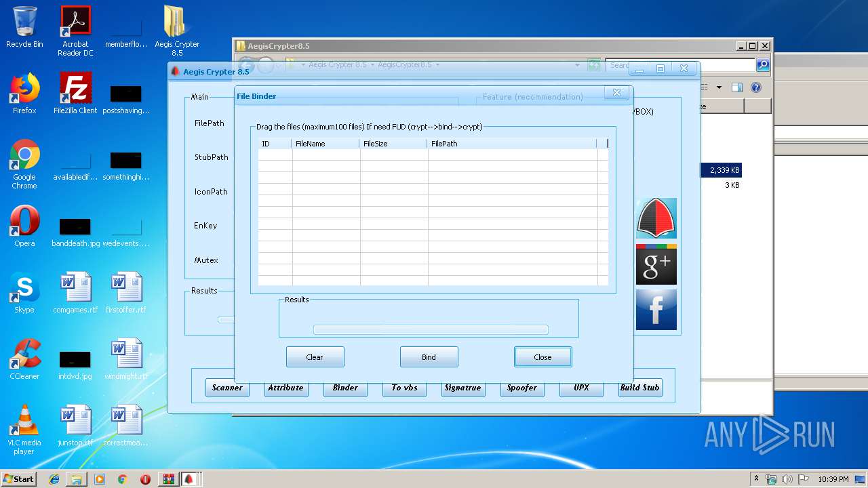Open firstoffer.rtf document
Screen dimensions: 868x488
pos(126,293)
